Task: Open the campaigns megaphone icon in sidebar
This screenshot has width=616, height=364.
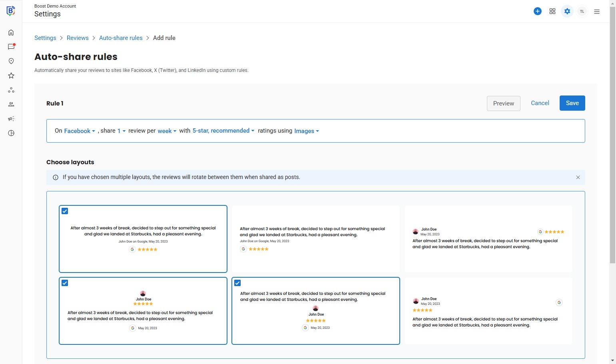Action: pyautogui.click(x=11, y=119)
